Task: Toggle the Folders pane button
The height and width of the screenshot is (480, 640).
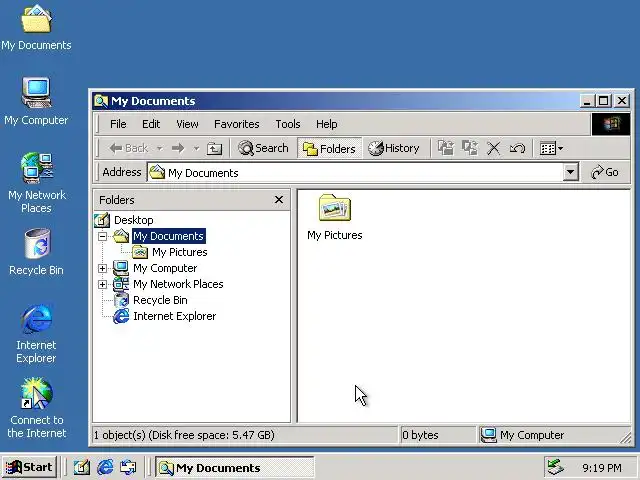Action: (x=329, y=149)
